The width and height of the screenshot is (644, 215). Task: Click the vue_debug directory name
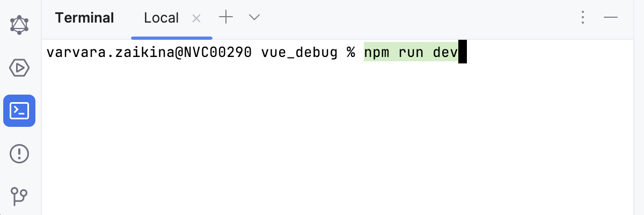pos(299,53)
